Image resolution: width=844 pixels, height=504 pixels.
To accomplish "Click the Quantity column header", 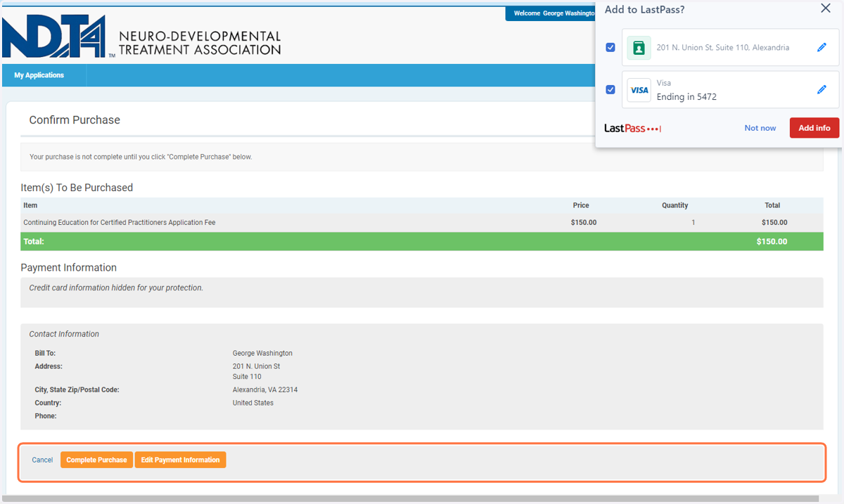I will click(674, 205).
